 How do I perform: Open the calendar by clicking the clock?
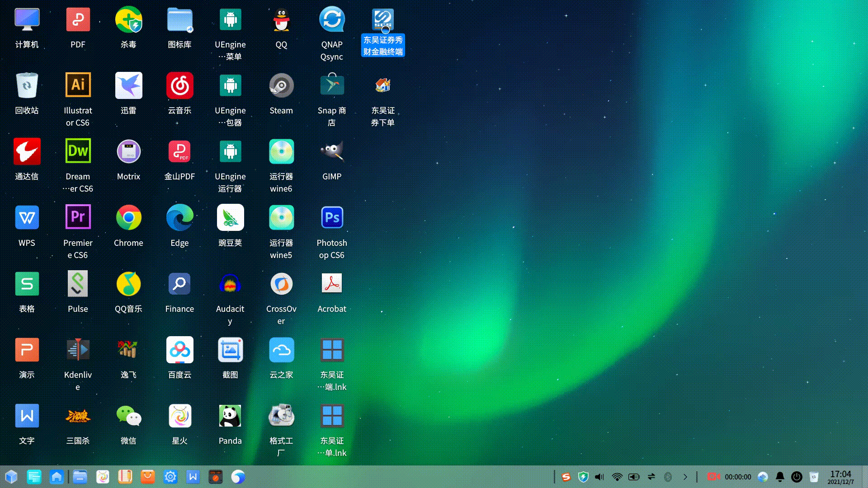coord(840,477)
